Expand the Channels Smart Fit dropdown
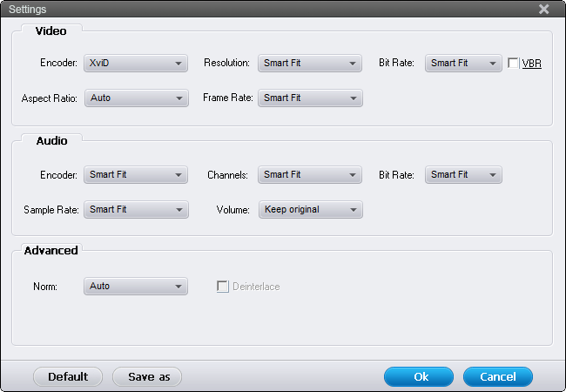The height and width of the screenshot is (392, 566). [x=310, y=175]
